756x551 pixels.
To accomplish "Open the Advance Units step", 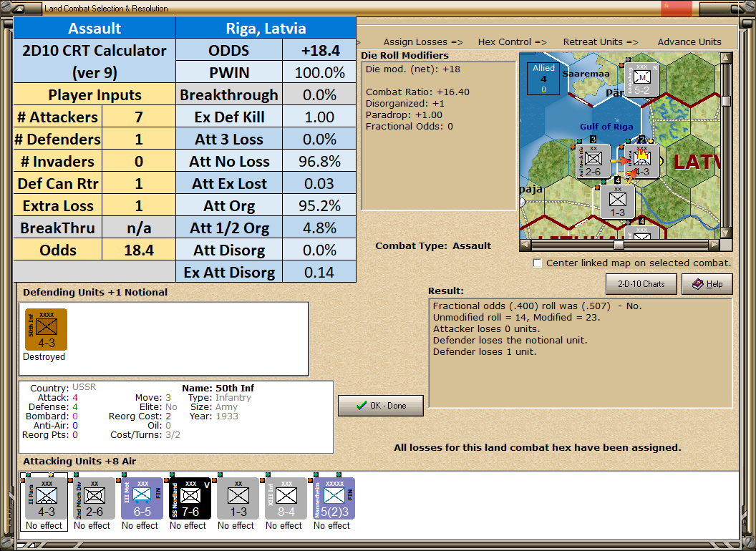I will (689, 42).
